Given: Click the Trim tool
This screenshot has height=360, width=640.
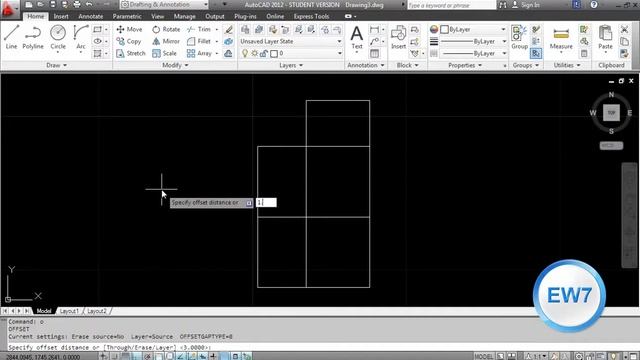Looking at the screenshot, I should [199, 29].
